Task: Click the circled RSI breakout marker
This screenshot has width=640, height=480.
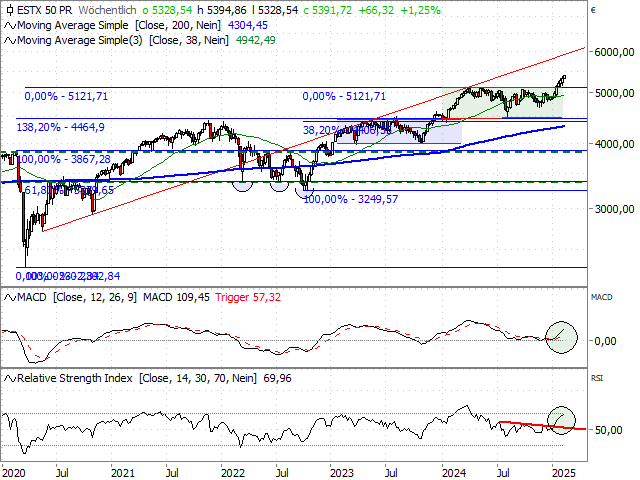Action: (561, 420)
